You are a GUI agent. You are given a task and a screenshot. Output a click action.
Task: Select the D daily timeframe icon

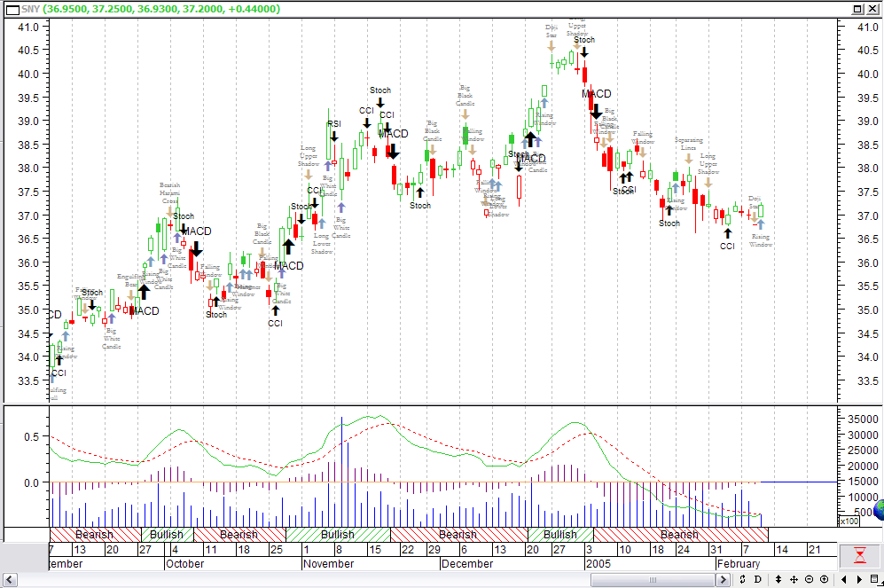(758, 579)
